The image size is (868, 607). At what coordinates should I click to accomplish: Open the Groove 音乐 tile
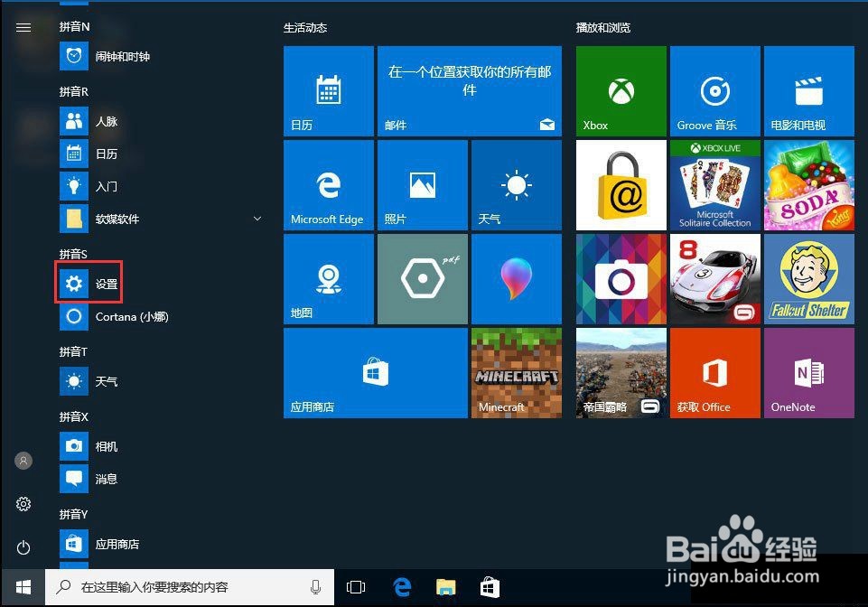tap(715, 91)
